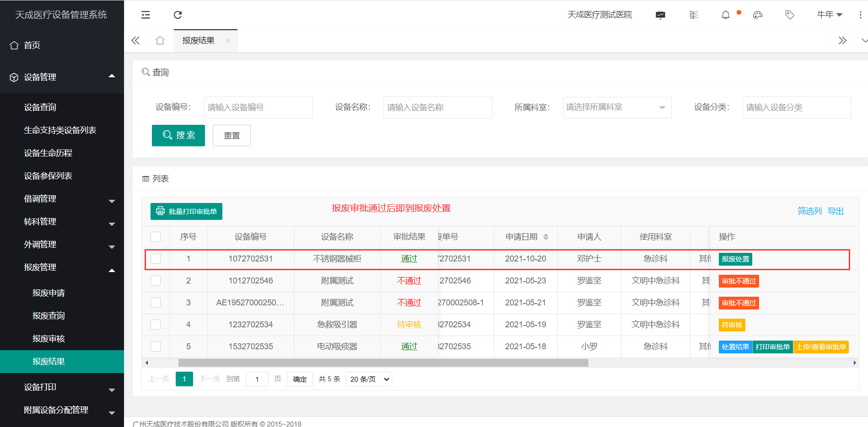Click 报废处置 button in row 1
The width and height of the screenshot is (868, 427).
click(x=735, y=259)
